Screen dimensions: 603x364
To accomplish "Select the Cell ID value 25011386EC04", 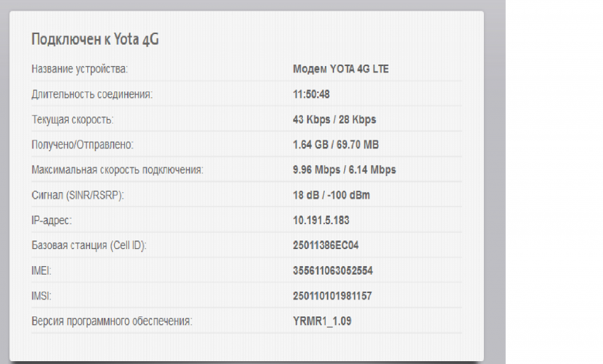I will pyautogui.click(x=326, y=246).
